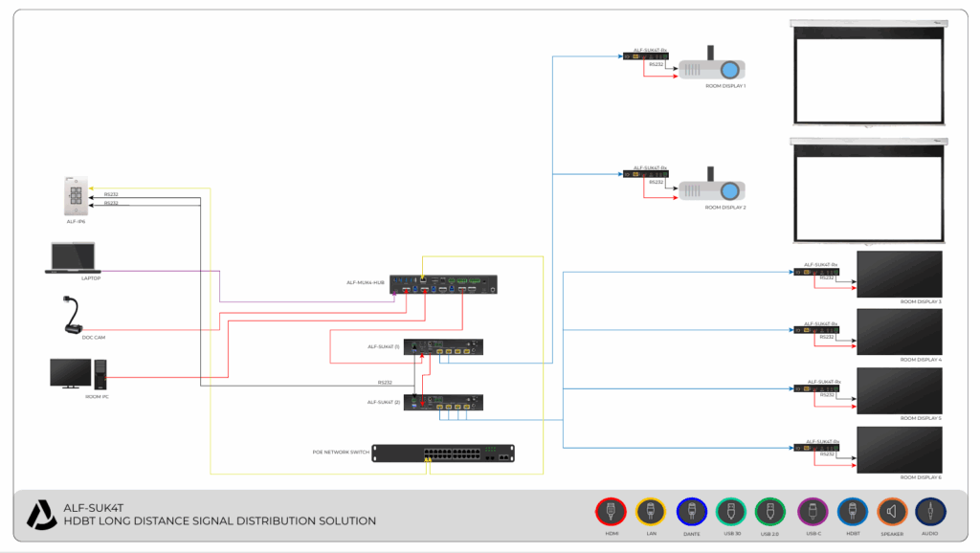Screen dimensions: 980x553
Task: Select the ALF-IP6 wall keypad
Action: 76,196
